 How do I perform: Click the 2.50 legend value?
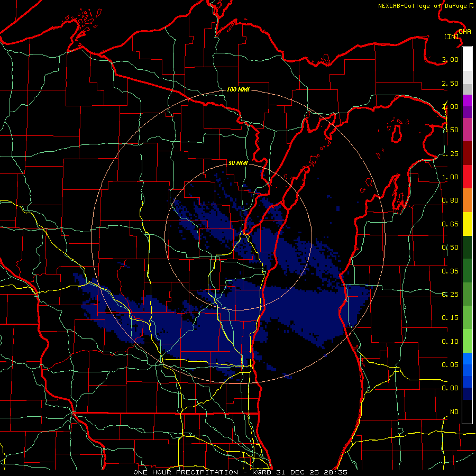coord(450,83)
